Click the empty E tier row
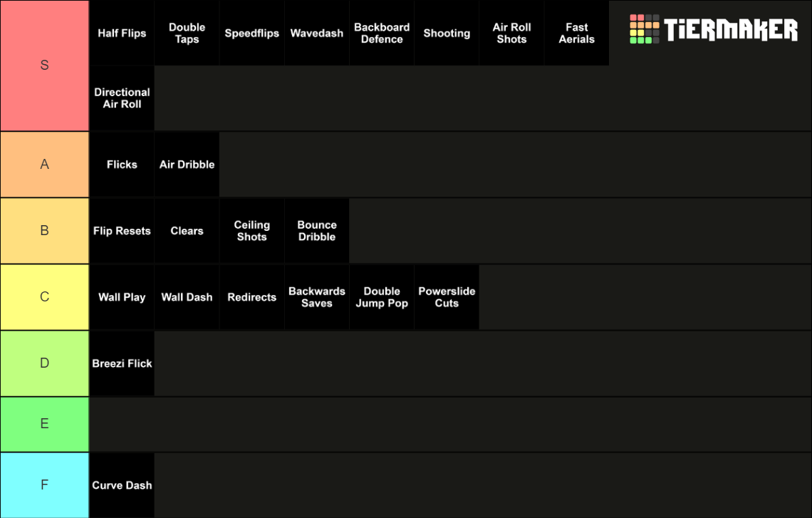 449,424
